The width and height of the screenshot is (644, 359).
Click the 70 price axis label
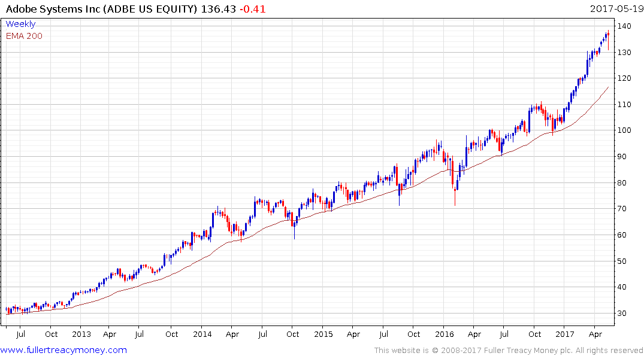[622, 208]
